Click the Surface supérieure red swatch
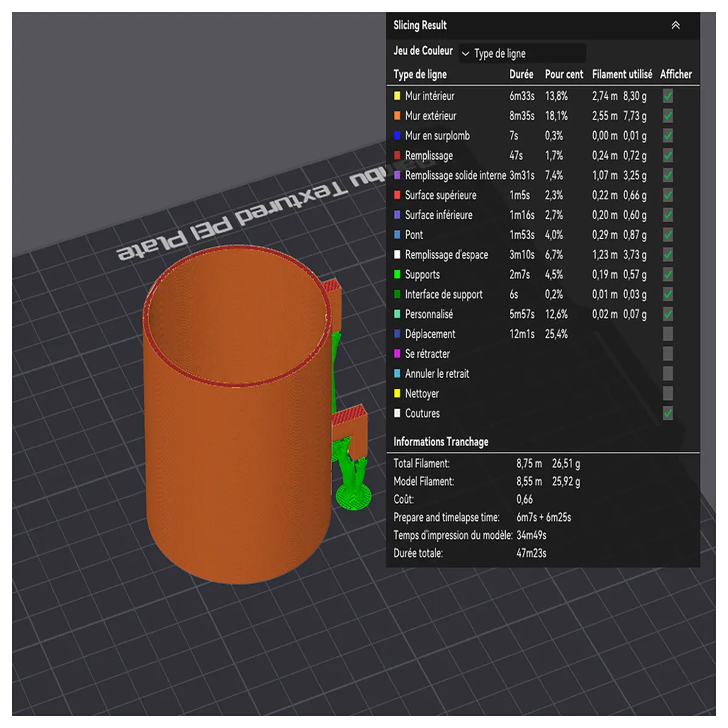Viewport: 728px width, 728px height. click(x=397, y=195)
